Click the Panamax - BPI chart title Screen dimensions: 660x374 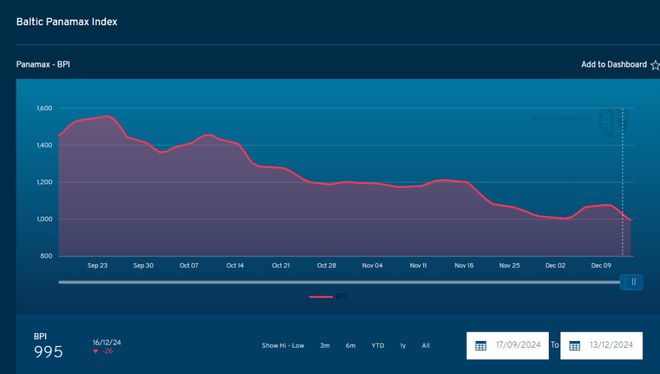point(43,65)
